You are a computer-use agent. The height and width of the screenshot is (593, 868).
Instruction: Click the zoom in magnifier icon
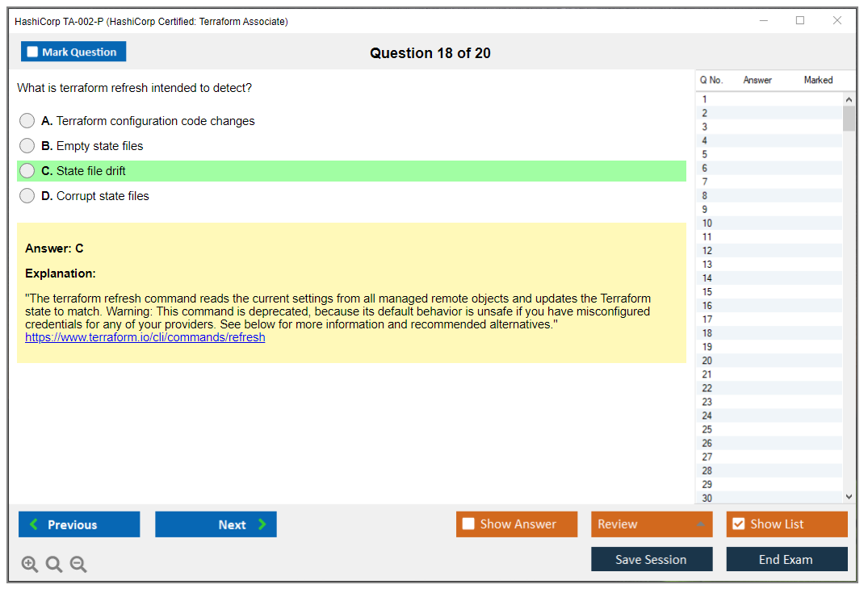tap(30, 565)
